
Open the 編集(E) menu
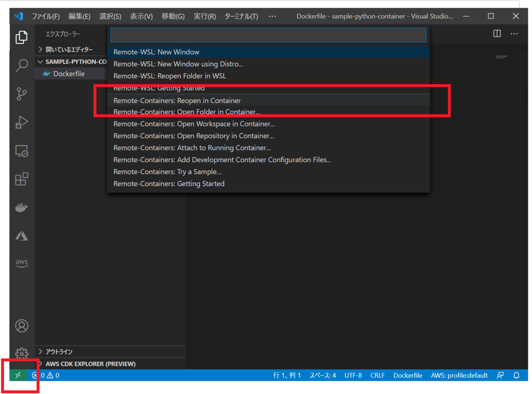(79, 16)
